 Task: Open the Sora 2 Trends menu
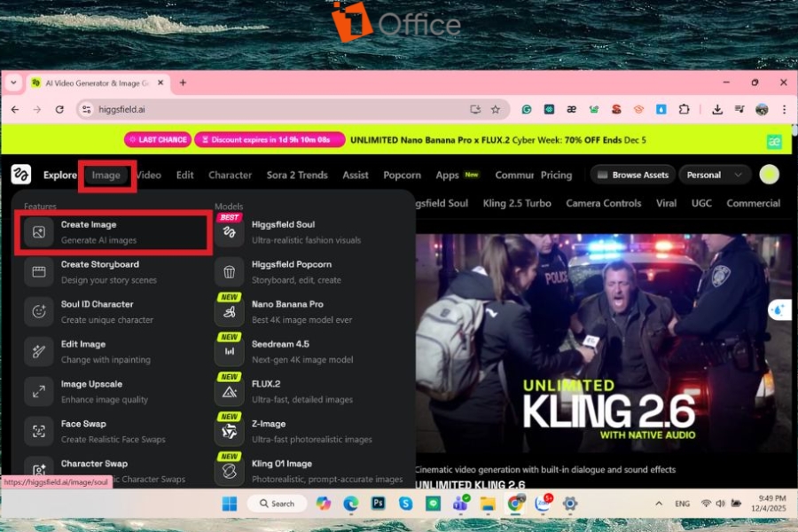[x=297, y=176]
